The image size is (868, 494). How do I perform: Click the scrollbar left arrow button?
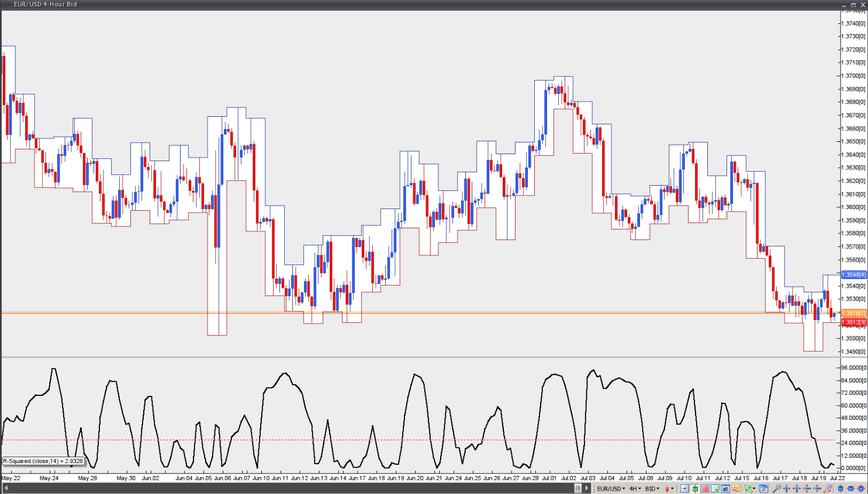pyautogui.click(x=6, y=488)
